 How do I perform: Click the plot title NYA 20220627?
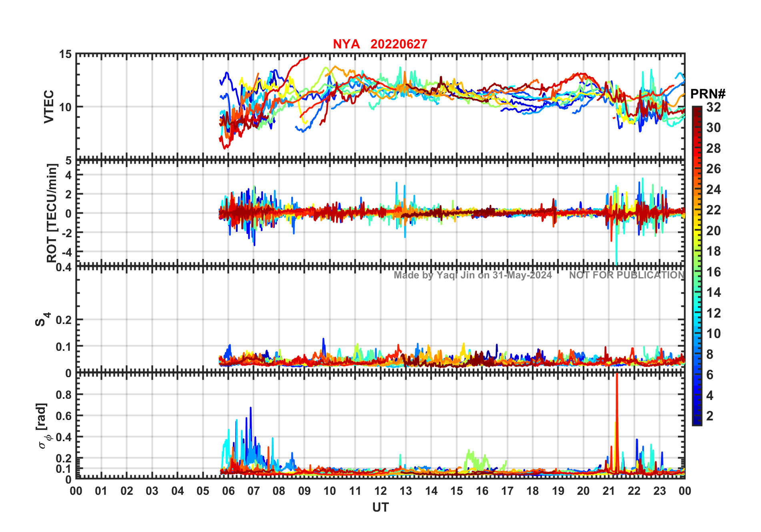point(380,44)
